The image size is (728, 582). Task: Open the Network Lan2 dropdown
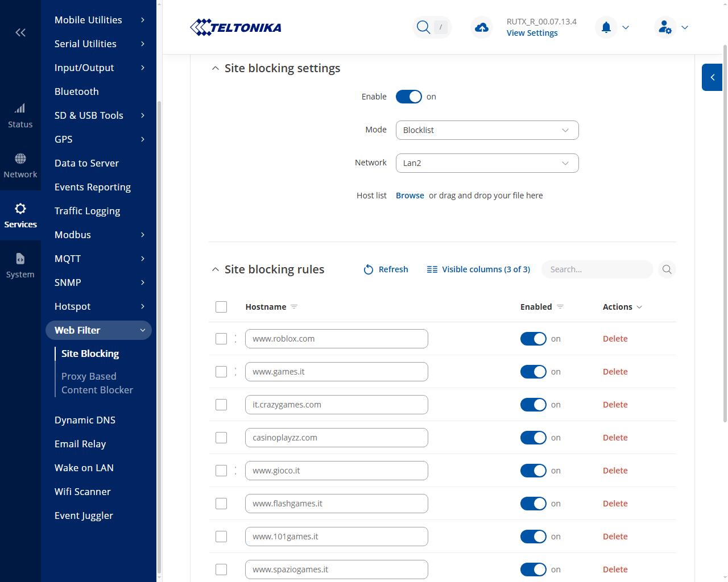487,163
